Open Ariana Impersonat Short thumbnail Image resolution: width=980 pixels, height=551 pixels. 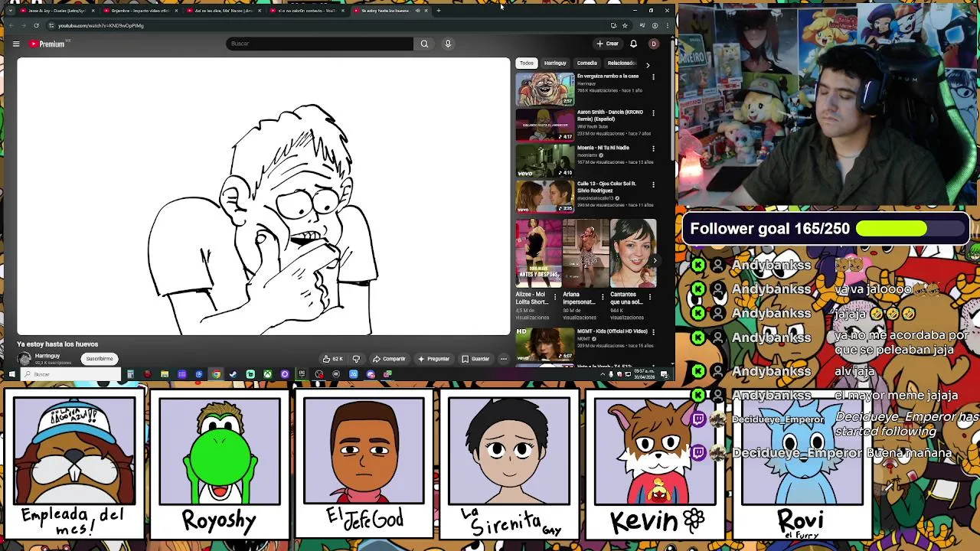coord(586,253)
